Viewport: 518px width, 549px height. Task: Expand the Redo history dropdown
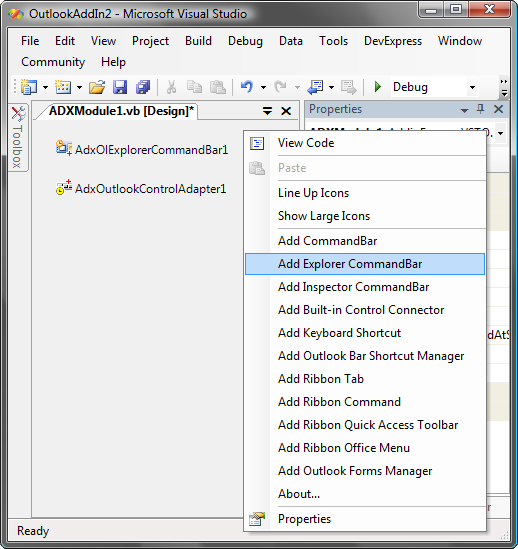[297, 87]
